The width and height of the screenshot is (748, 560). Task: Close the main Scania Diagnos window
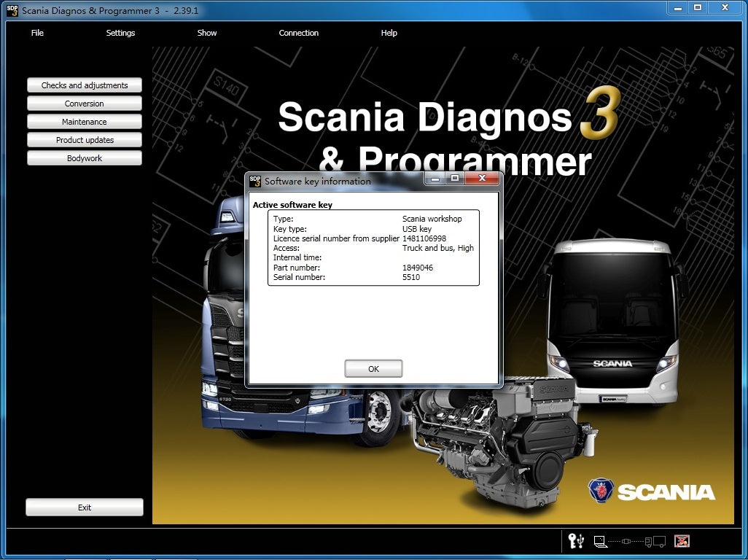pos(725,8)
